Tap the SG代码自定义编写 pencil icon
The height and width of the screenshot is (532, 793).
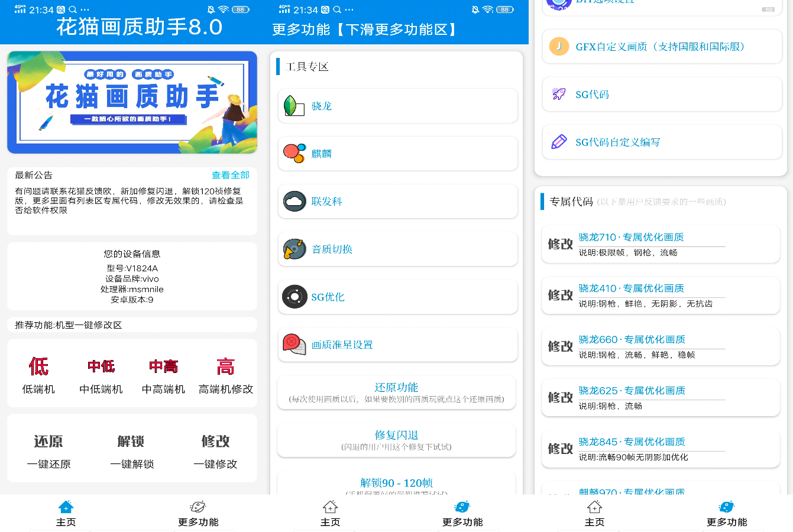[x=559, y=142]
